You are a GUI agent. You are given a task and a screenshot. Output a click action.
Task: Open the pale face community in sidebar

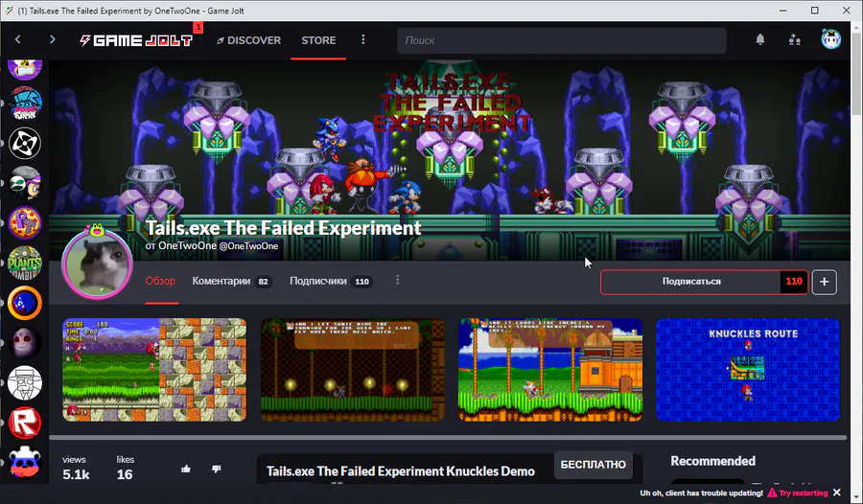25,342
